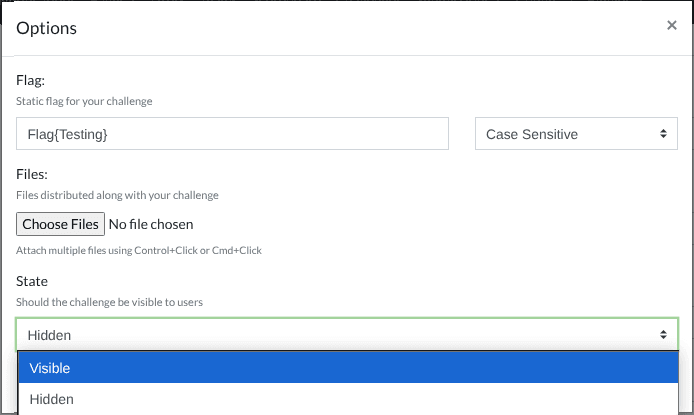Collapse the State dropdown showing Hidden
Image resolution: width=694 pixels, height=415 pixels.
[x=347, y=335]
